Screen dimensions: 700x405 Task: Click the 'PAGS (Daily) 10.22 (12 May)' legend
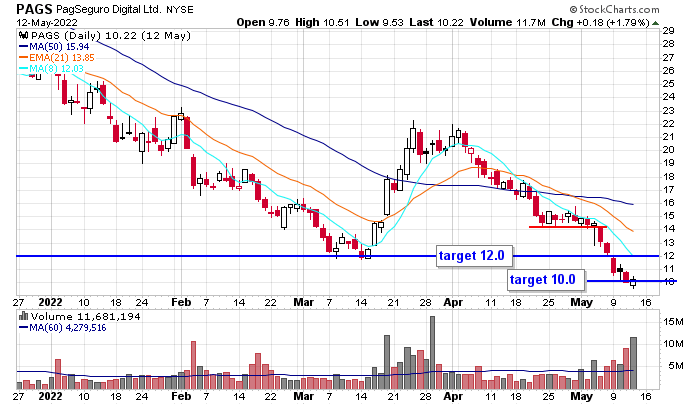click(x=110, y=35)
